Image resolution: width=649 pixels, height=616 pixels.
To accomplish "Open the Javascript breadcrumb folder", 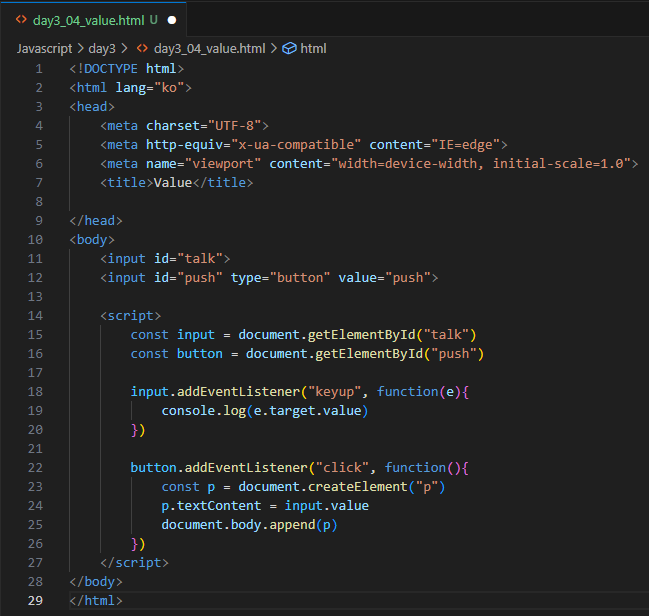I will coord(44,48).
